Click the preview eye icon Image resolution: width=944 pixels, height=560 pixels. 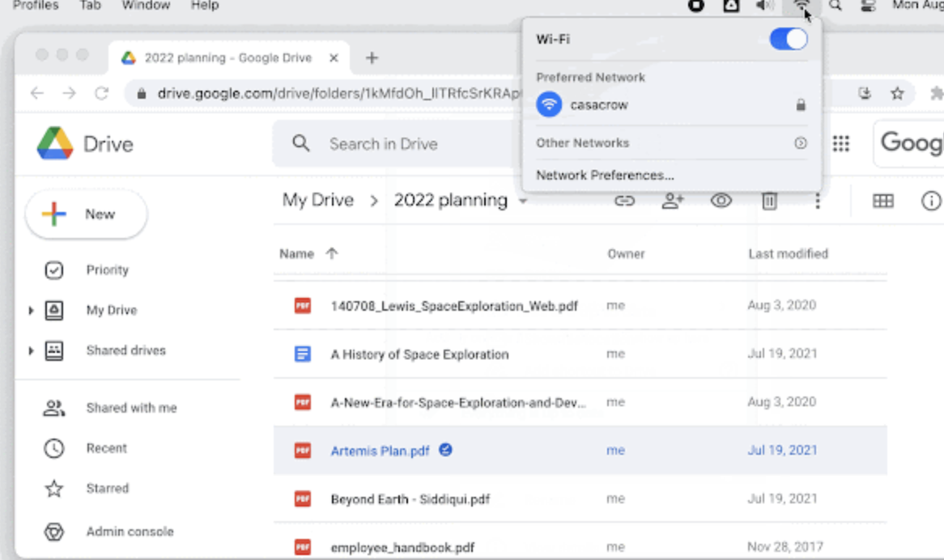(x=721, y=201)
